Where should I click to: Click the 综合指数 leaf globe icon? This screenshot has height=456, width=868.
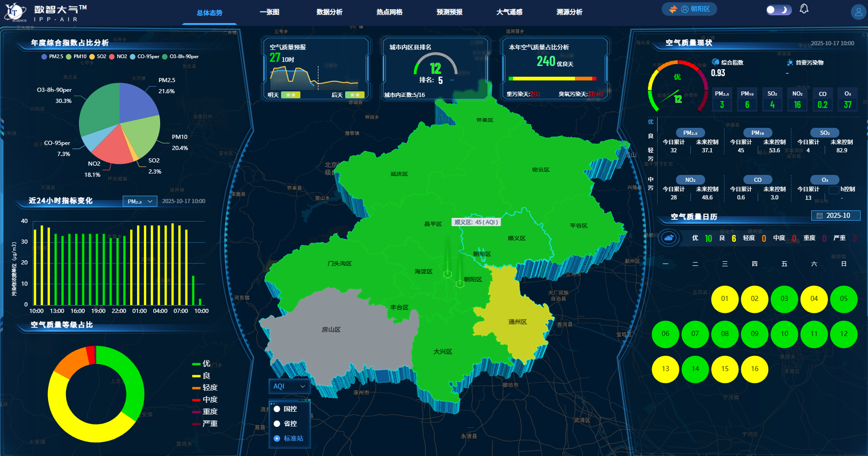pos(715,62)
